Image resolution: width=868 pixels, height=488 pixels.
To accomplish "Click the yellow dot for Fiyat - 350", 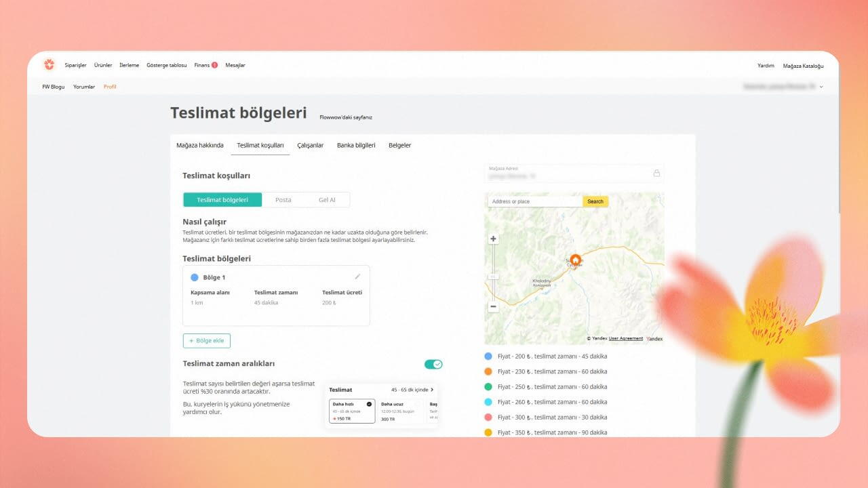I will point(488,432).
